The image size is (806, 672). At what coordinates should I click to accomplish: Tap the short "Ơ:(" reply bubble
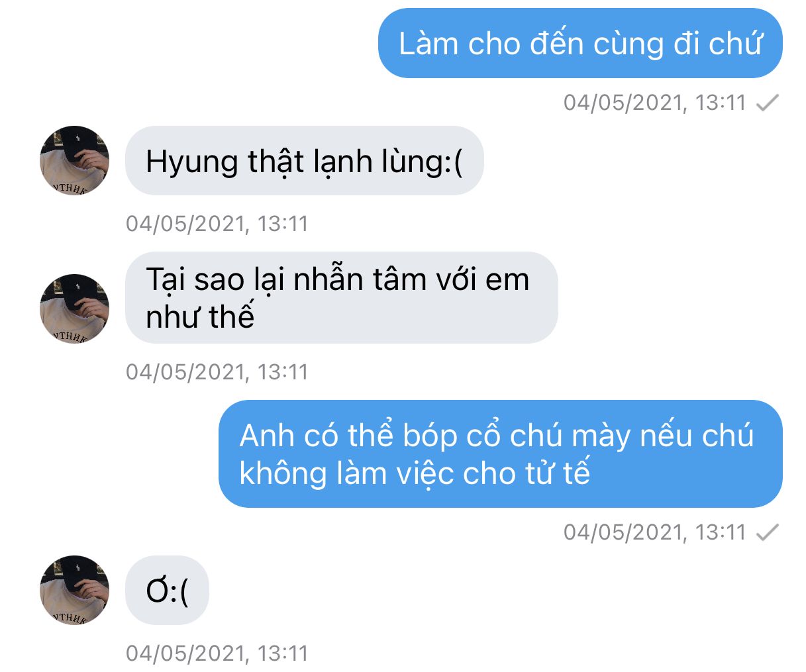[167, 591]
